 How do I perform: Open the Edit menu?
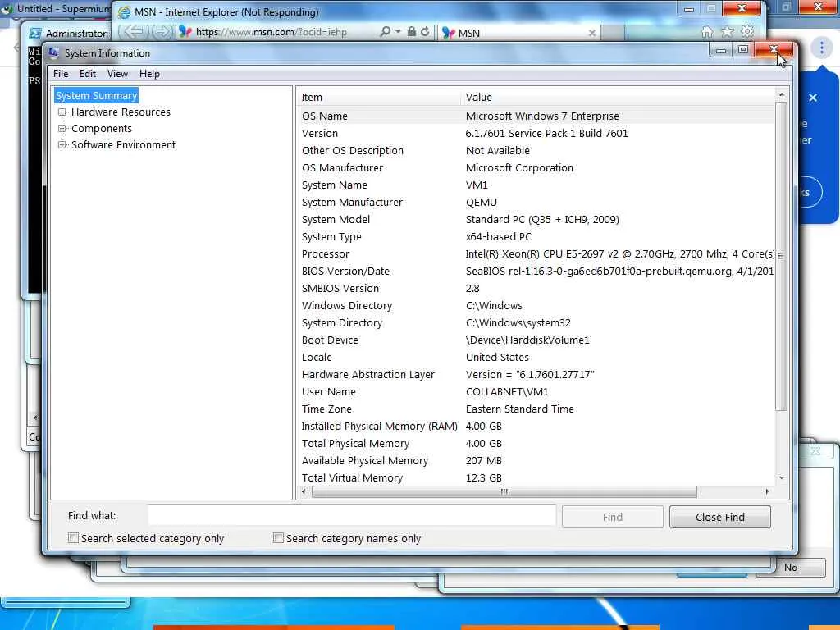(x=87, y=74)
